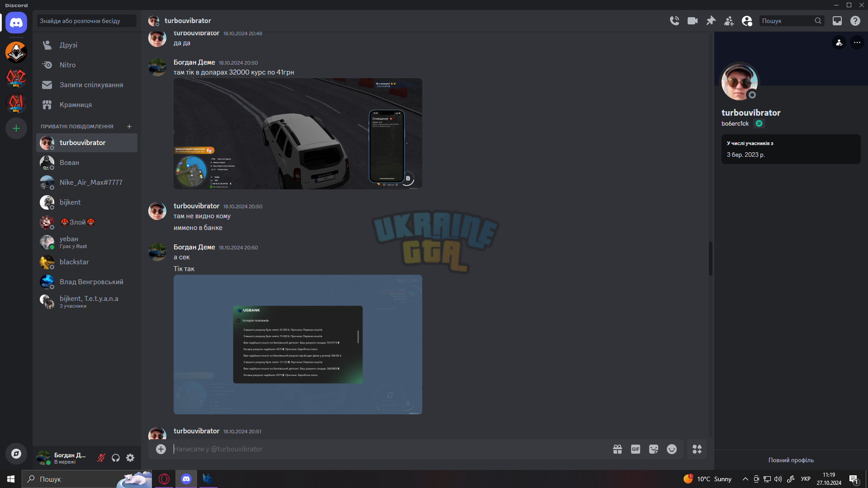Start a voice call with turbouvibrator

pyautogui.click(x=675, y=21)
